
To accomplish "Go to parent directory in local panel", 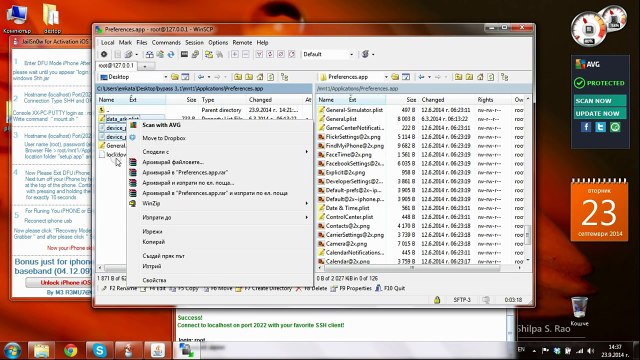I will [238, 77].
